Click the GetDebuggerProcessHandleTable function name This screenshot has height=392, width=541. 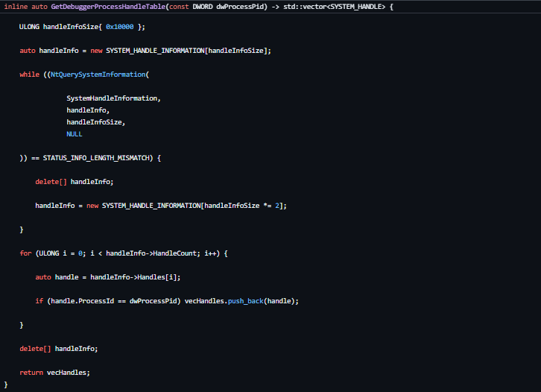pyautogui.click(x=108, y=7)
